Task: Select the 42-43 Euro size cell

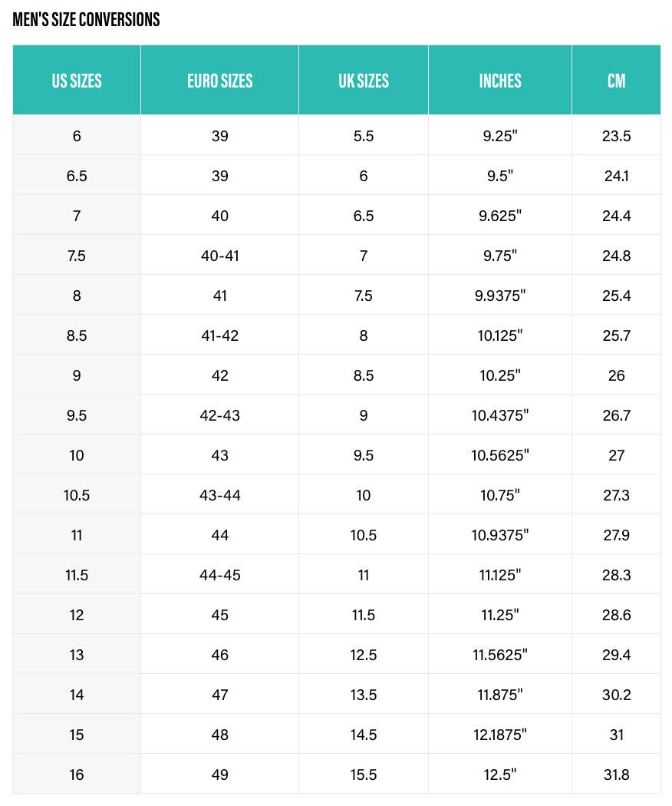Action: point(220,415)
